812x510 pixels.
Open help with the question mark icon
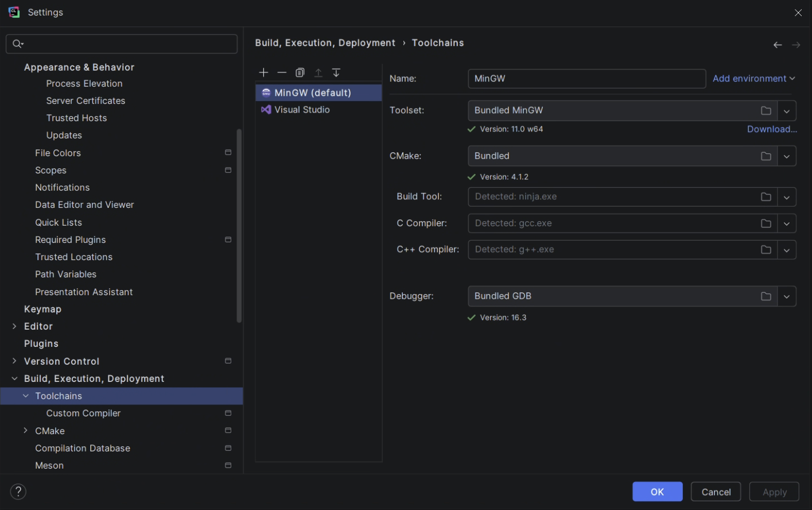(18, 492)
